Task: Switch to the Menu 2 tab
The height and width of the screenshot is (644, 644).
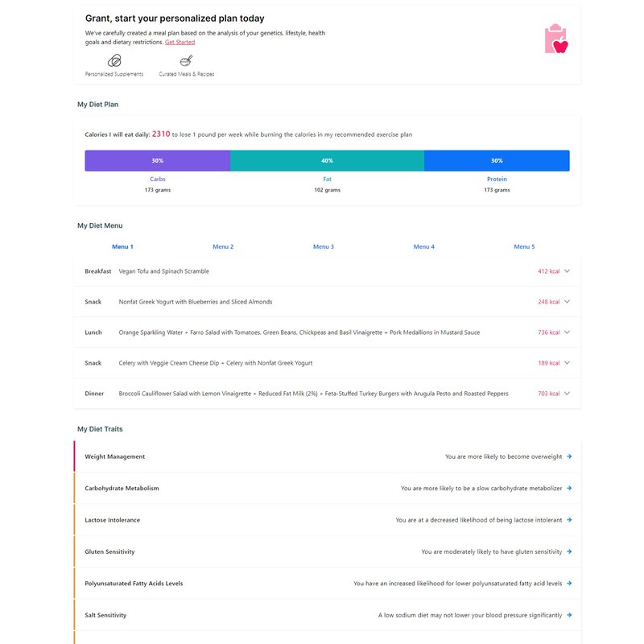Action: pyautogui.click(x=223, y=246)
